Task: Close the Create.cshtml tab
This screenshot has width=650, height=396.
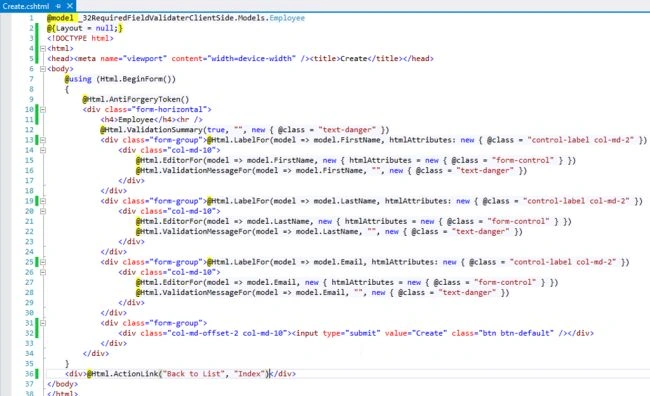Action: click(x=70, y=6)
